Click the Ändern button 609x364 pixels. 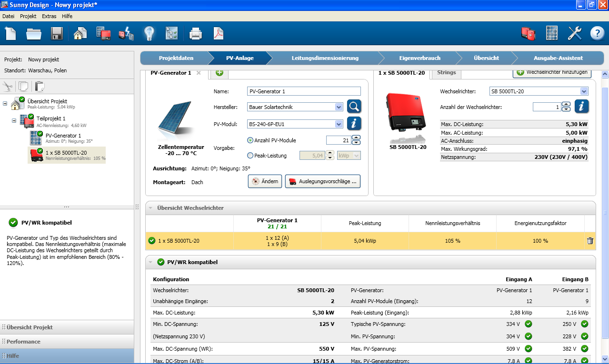pos(265,181)
